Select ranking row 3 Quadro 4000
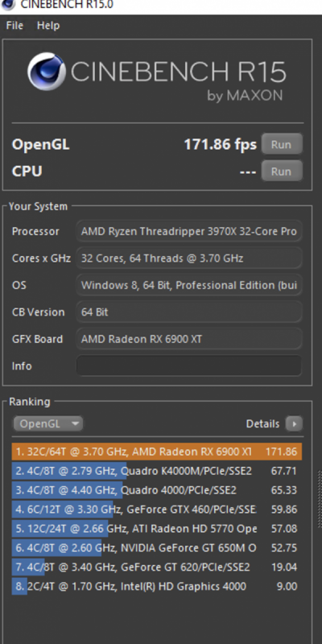322x644 pixels. click(157, 490)
